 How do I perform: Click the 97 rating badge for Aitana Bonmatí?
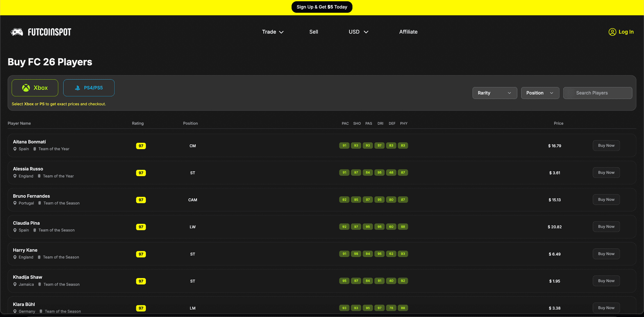[x=141, y=146]
